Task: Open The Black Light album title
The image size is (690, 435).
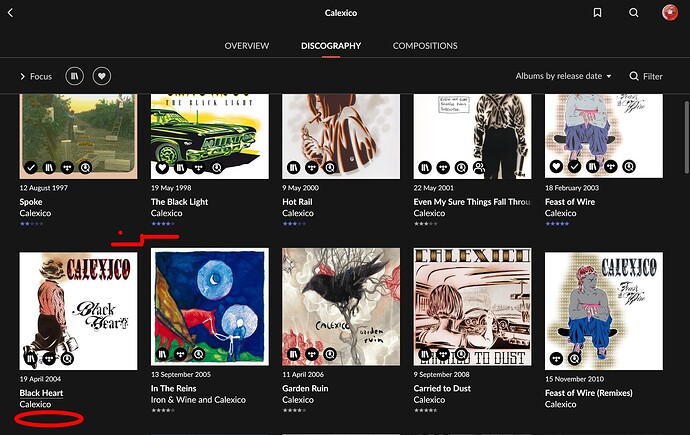Action: (x=180, y=202)
